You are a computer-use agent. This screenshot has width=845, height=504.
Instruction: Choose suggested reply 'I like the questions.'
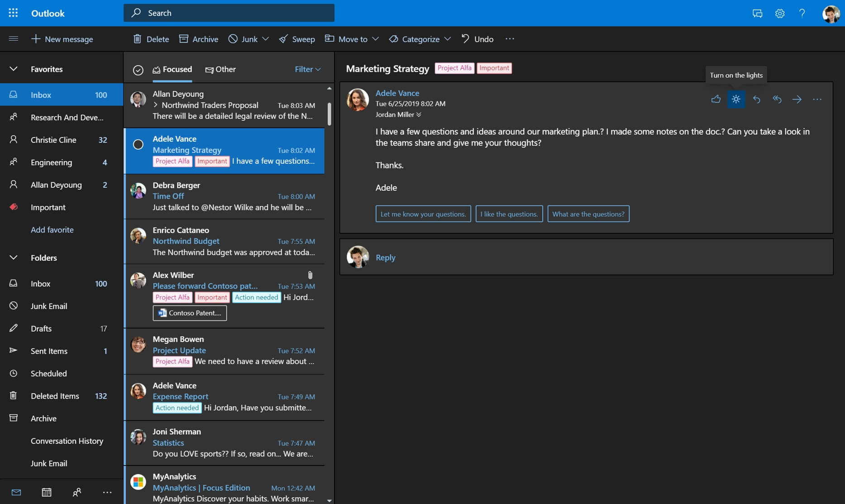coord(509,214)
